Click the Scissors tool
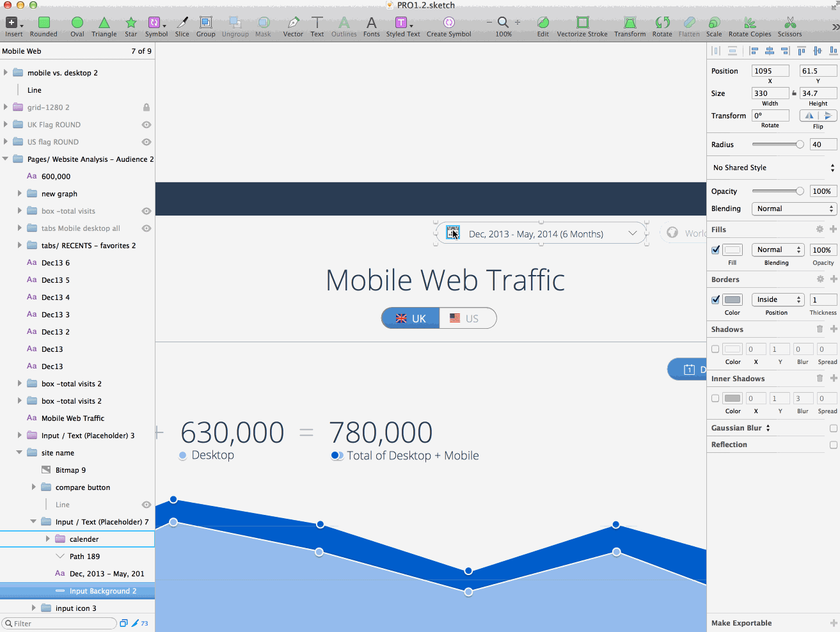The width and height of the screenshot is (840, 632). [789, 26]
